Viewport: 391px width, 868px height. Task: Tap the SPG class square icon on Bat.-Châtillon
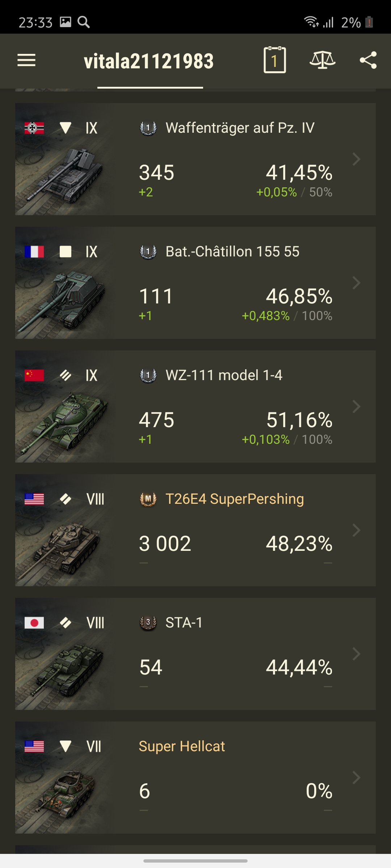(x=66, y=252)
